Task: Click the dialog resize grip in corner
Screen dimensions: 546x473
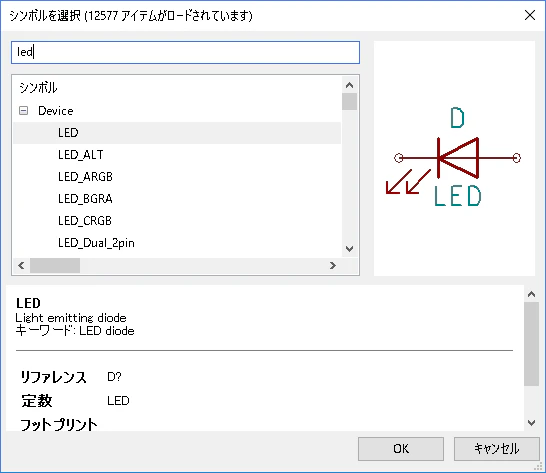Action: point(539,466)
